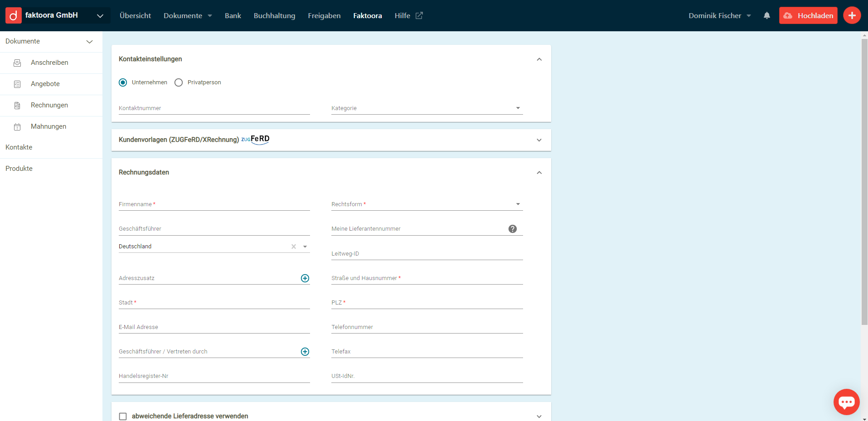Open the chat support bubble

[x=846, y=402]
